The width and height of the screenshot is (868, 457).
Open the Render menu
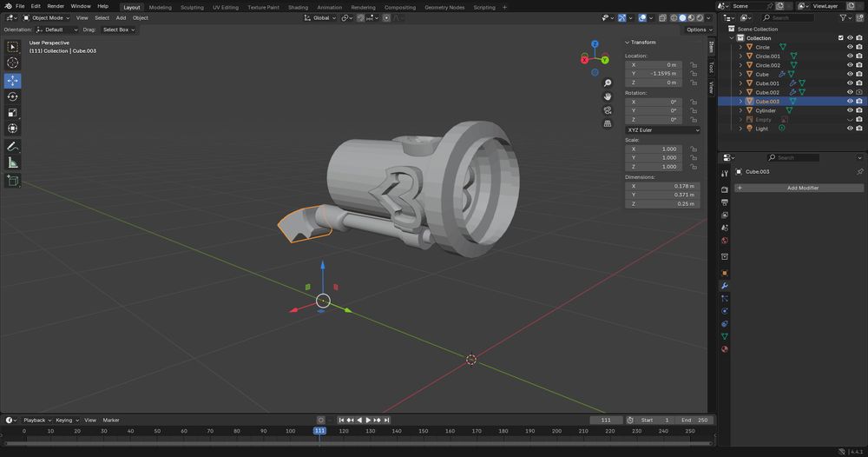55,6
